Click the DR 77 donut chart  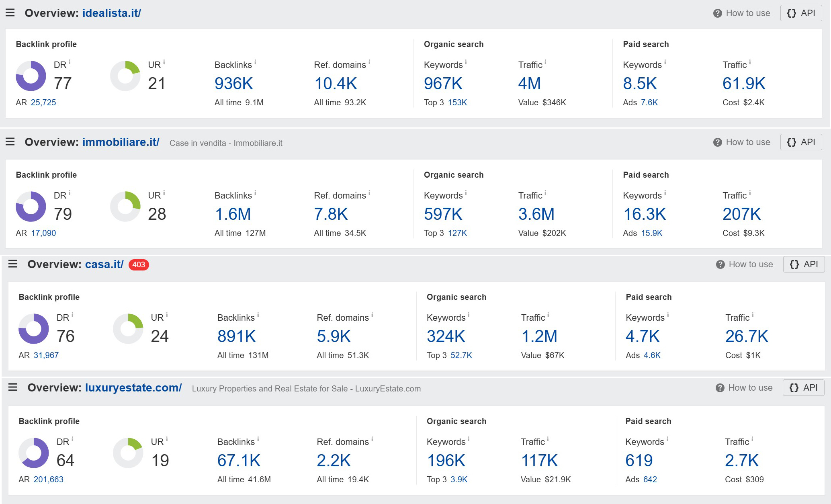31,76
